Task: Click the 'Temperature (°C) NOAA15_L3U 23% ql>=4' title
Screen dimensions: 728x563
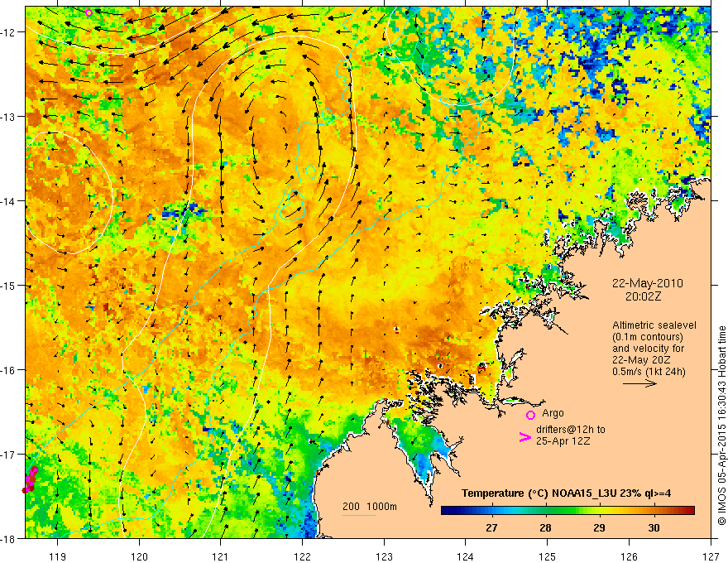Action: [566, 493]
